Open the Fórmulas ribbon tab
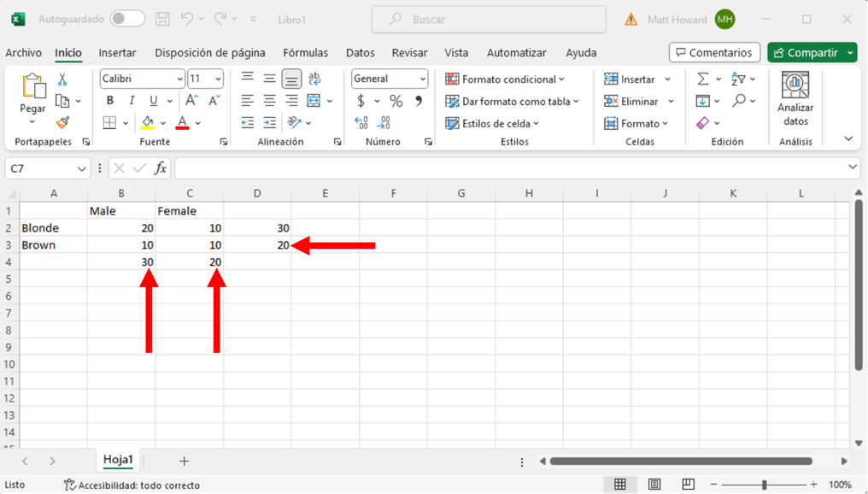This screenshot has width=868, height=494. (x=305, y=53)
